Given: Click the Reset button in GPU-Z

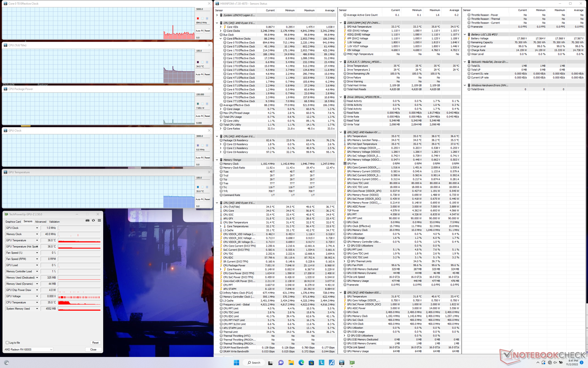Looking at the screenshot, I should click(x=95, y=343).
